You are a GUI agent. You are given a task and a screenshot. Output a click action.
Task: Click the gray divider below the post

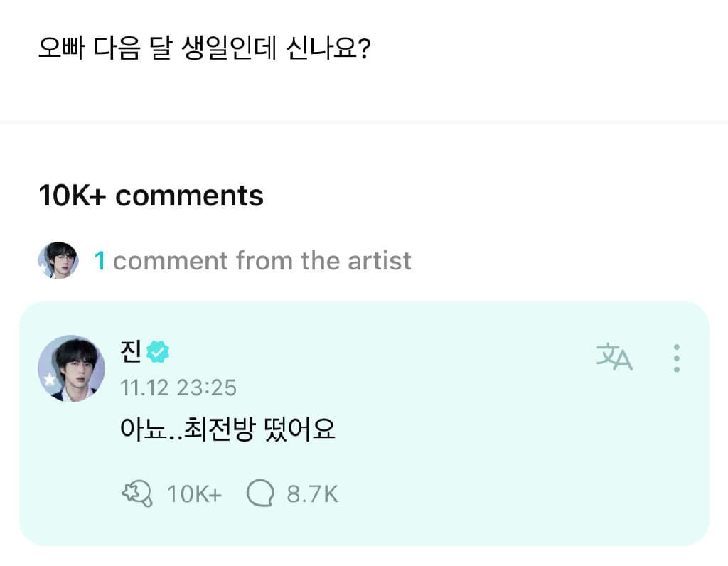[364, 123]
